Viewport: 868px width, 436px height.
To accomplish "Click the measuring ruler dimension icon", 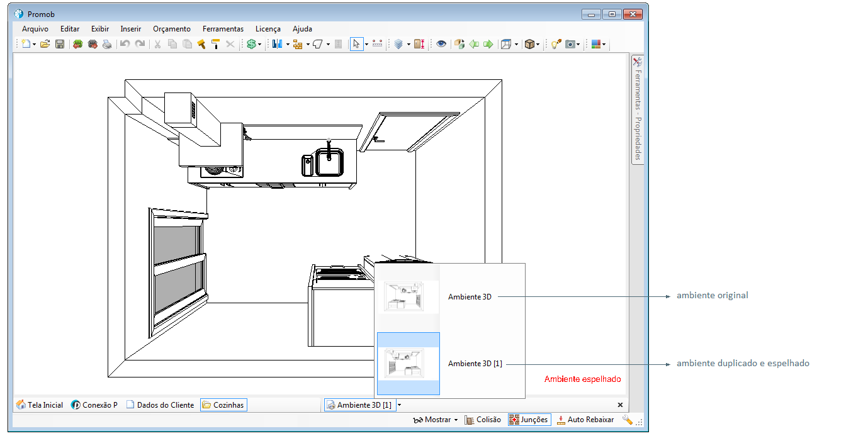I will pos(377,44).
